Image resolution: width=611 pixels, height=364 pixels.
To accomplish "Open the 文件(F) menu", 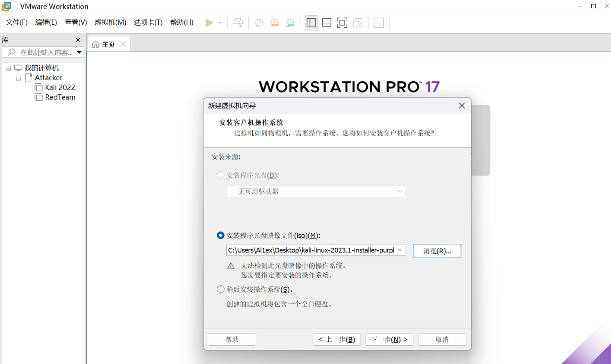I will point(17,22).
